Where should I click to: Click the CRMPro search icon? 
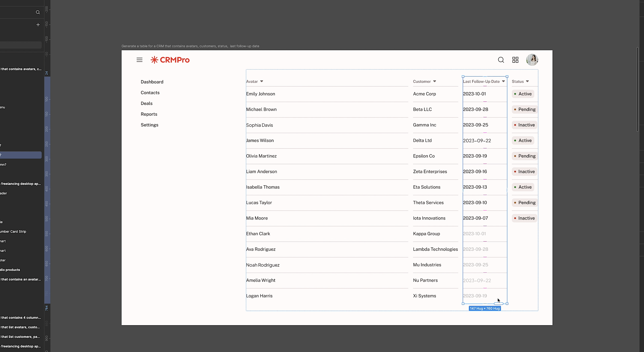pyautogui.click(x=501, y=60)
